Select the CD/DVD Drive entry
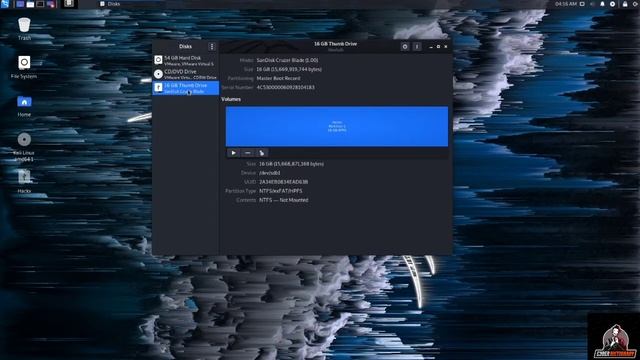Viewport: 640px width, 360px height. point(186,74)
